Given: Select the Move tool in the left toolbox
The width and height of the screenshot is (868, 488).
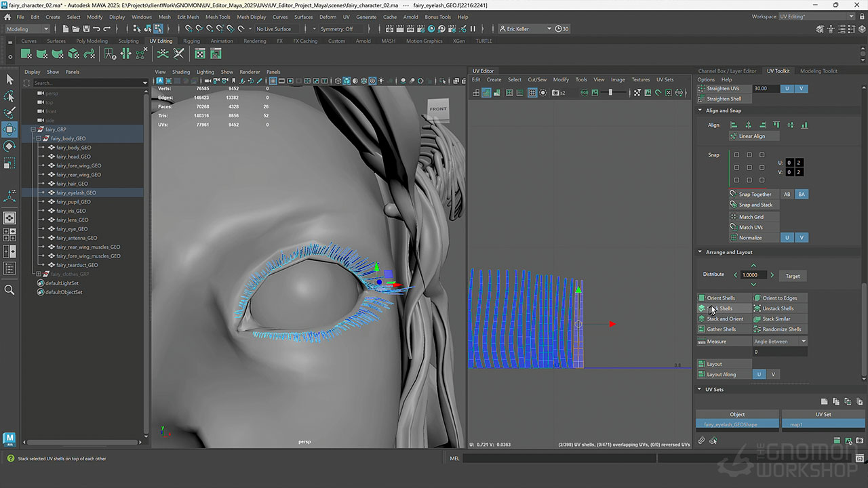Looking at the screenshot, I should coord(9,129).
